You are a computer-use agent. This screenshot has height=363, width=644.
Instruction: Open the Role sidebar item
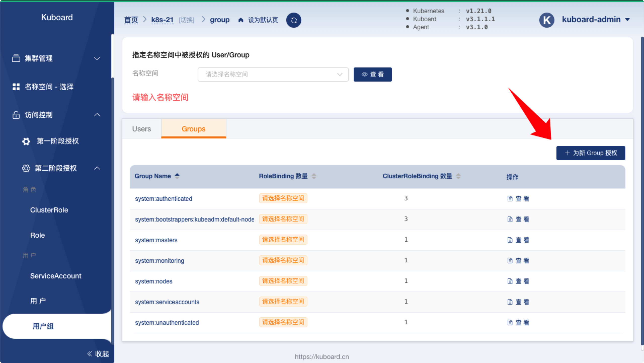pyautogui.click(x=38, y=235)
